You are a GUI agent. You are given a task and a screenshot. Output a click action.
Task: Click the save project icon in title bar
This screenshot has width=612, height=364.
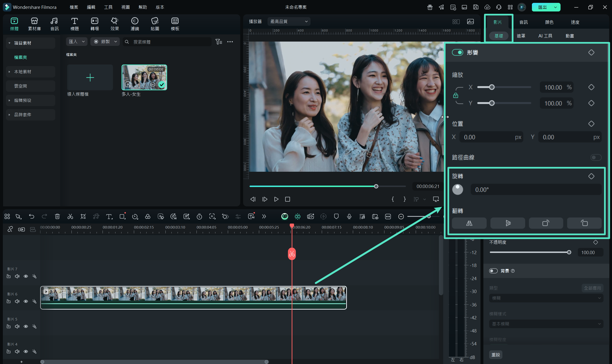click(x=476, y=7)
